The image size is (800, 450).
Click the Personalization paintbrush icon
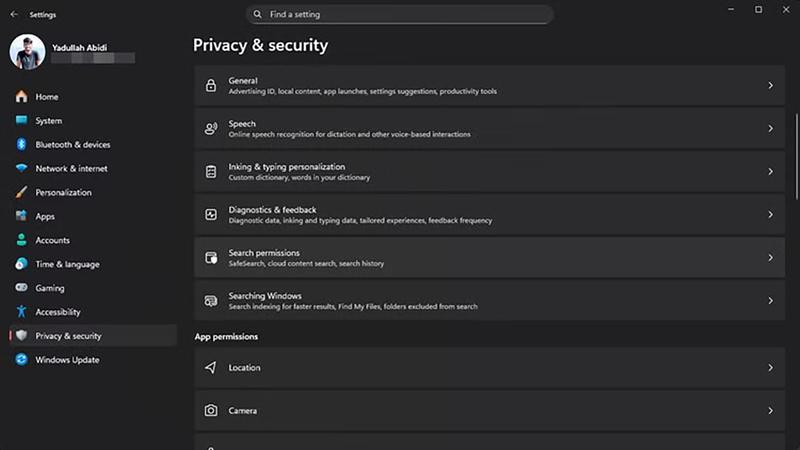tap(21, 193)
